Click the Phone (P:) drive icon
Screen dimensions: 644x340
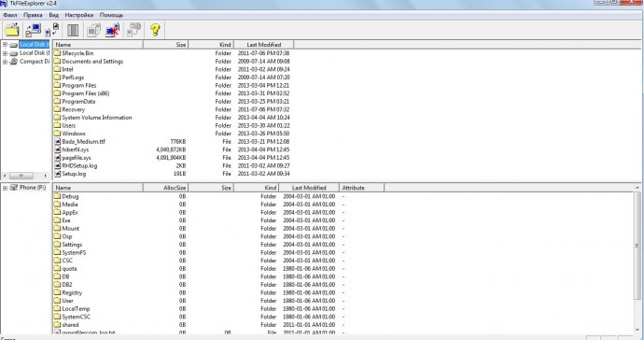pyautogui.click(x=14, y=188)
